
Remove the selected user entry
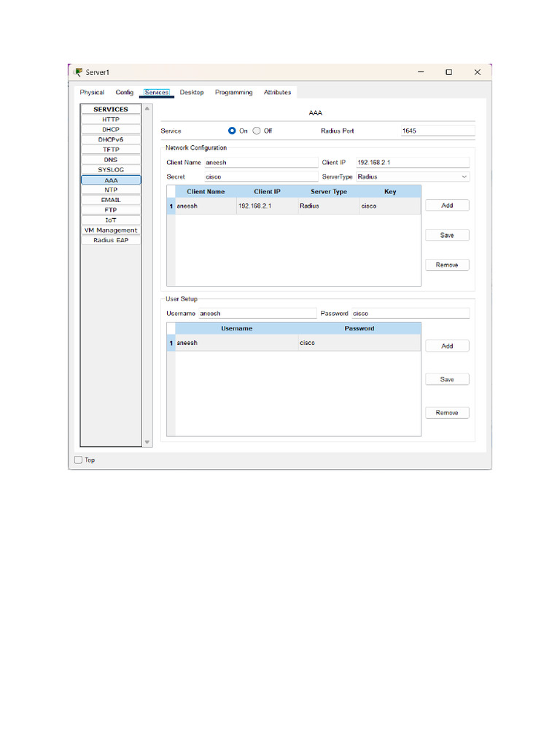pos(447,413)
